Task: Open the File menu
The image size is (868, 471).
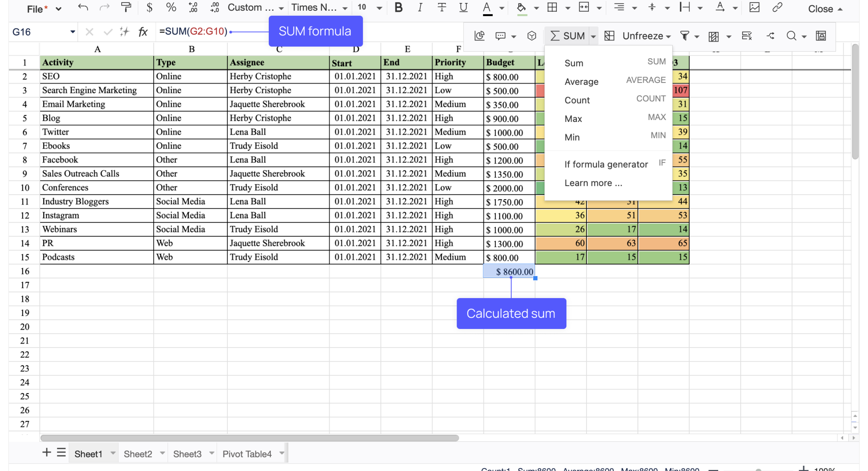Action: click(44, 9)
